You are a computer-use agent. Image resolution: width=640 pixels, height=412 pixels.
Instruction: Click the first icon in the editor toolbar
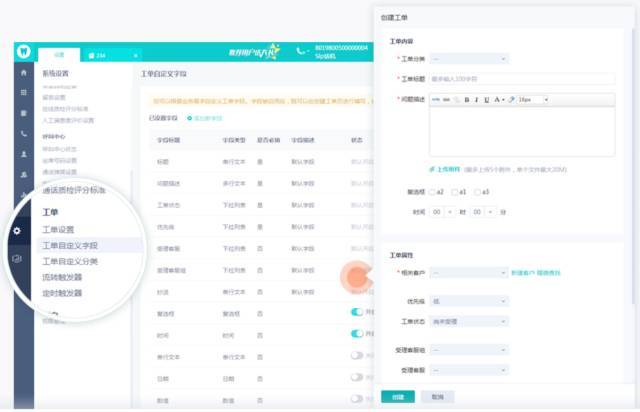436,100
